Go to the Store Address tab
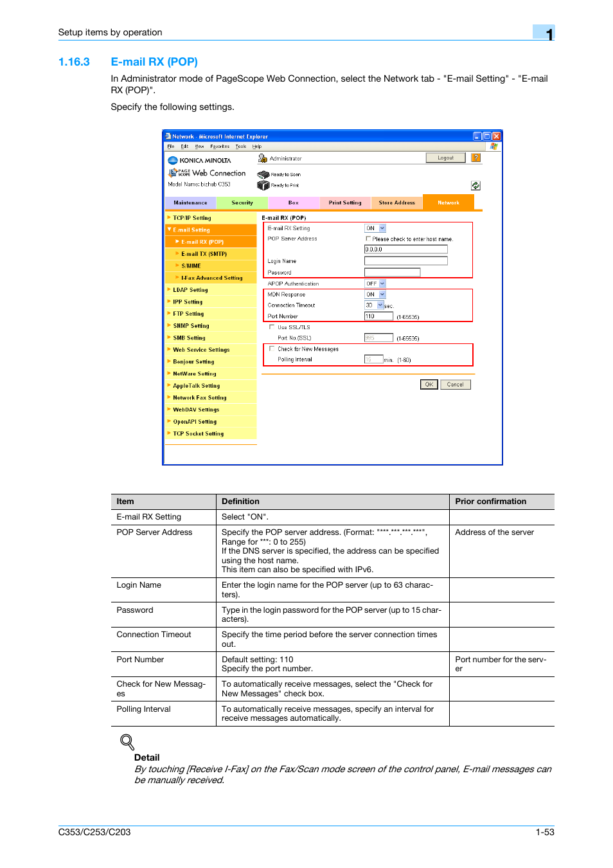Image resolution: width=613 pixels, height=868 pixels. click(396, 203)
